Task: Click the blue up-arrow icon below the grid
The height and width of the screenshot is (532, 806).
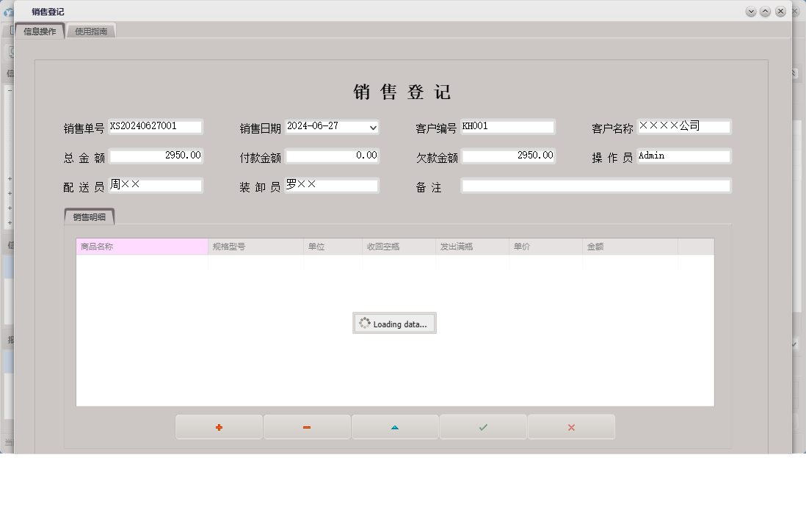Action: pos(395,426)
